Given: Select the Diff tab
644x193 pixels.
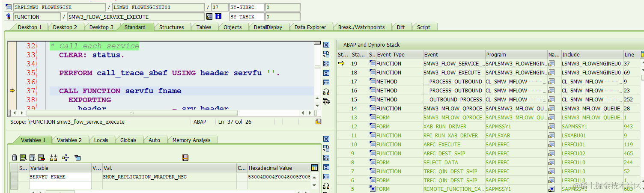Looking at the screenshot, I should click(401, 27).
